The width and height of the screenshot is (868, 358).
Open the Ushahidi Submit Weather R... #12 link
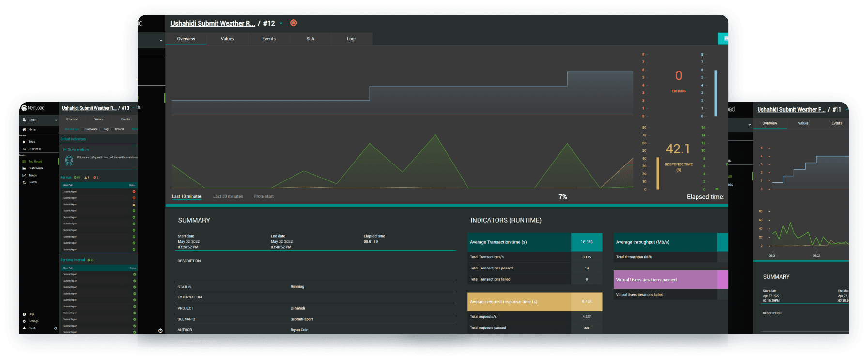click(213, 23)
